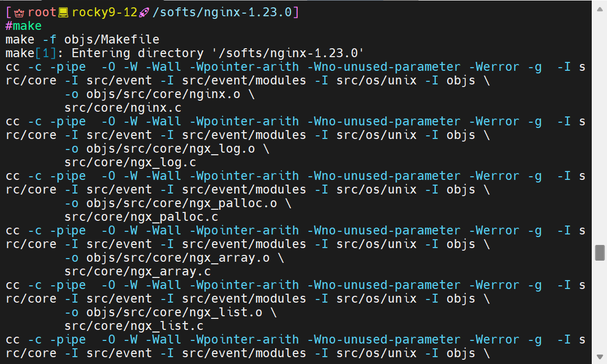Click the hostname "rocky9-12" in prompt

click(x=104, y=13)
